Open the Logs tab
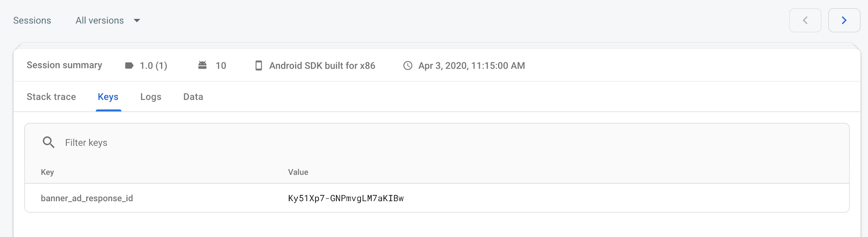The height and width of the screenshot is (237, 868). [151, 97]
